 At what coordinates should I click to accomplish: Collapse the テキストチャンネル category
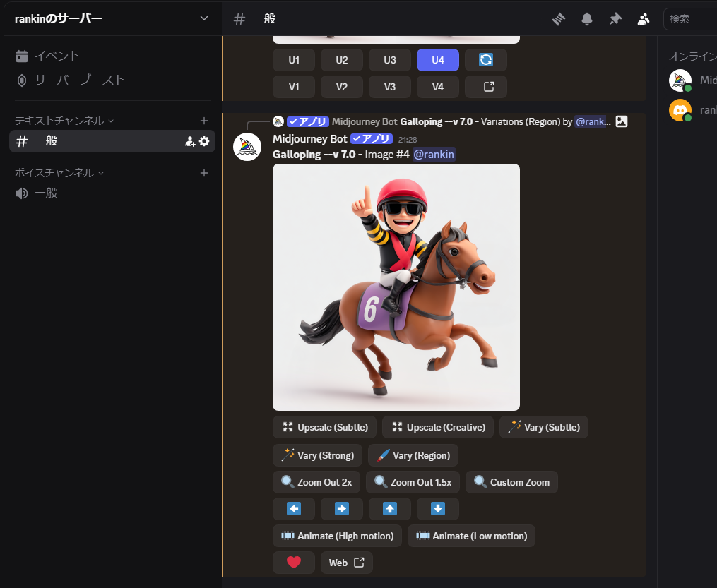64,121
